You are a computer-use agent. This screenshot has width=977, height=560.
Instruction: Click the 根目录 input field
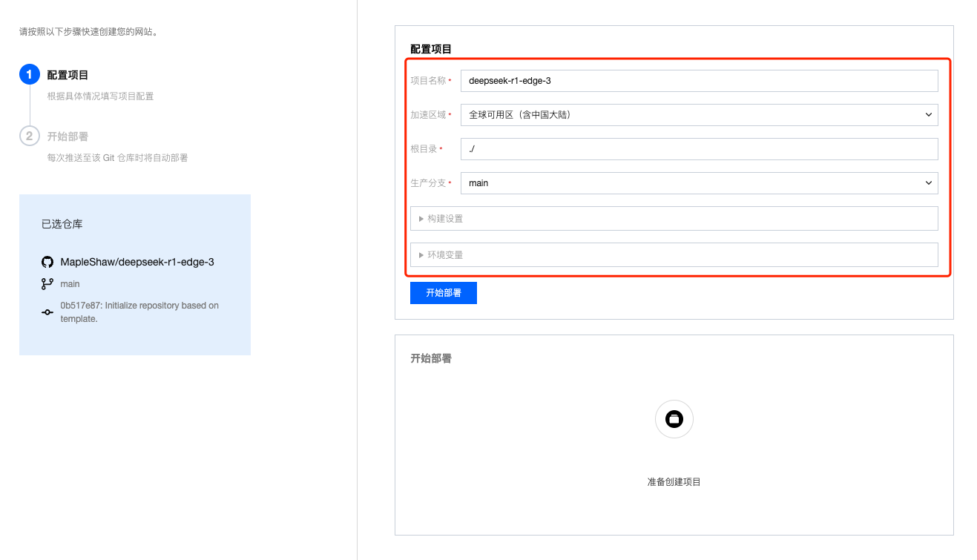698,149
